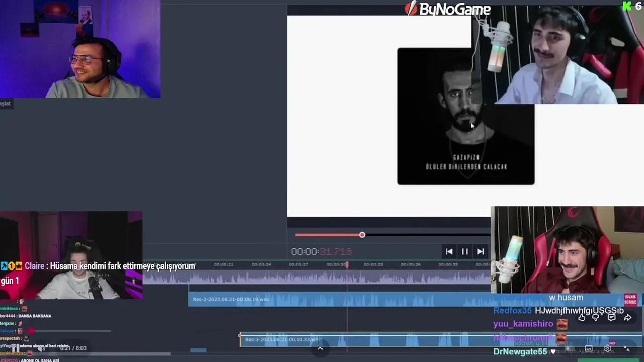Click the 00:00:31.716 timecode display
This screenshot has width=644, height=362.
click(x=321, y=251)
